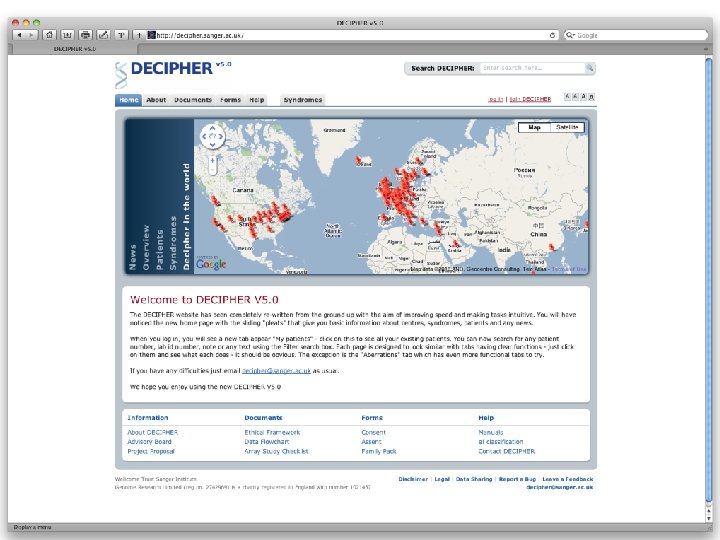The width and height of the screenshot is (720, 540).
Task: Reload the page with the circular arrow
Action: pos(552,35)
